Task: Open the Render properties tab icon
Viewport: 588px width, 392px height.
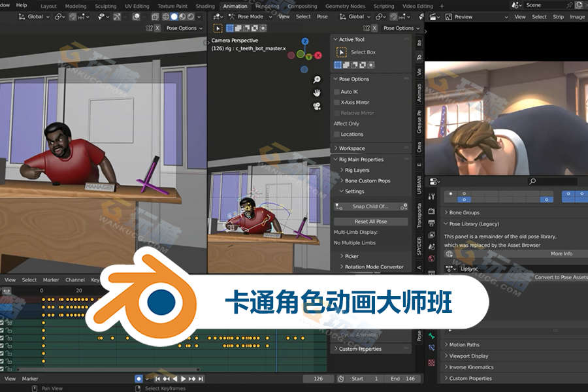Action: tap(432, 211)
